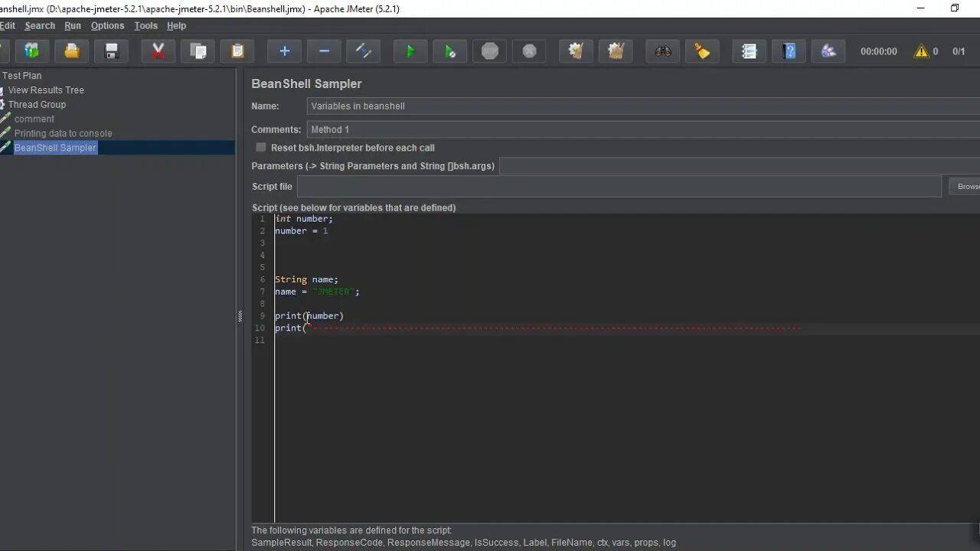Reset search (yellow brush icon)

coord(702,51)
